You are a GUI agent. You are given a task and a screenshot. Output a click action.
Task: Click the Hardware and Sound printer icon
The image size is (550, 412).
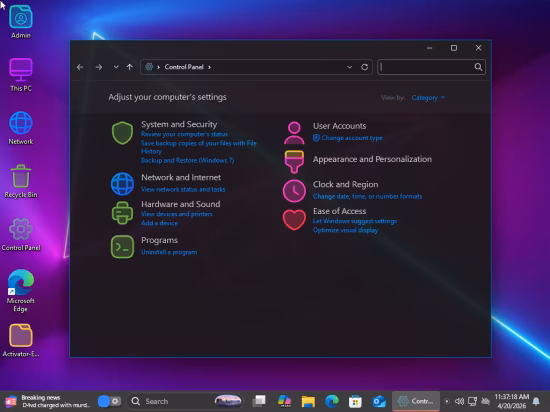[122, 213]
